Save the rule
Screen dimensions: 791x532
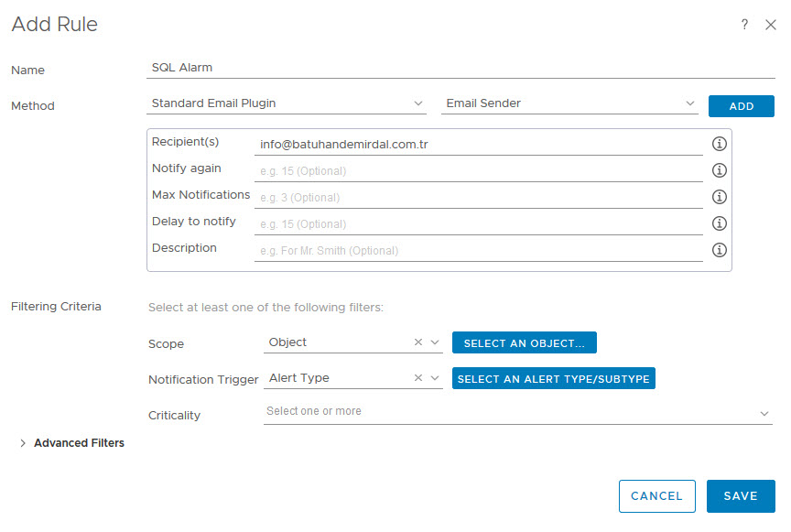pos(740,496)
